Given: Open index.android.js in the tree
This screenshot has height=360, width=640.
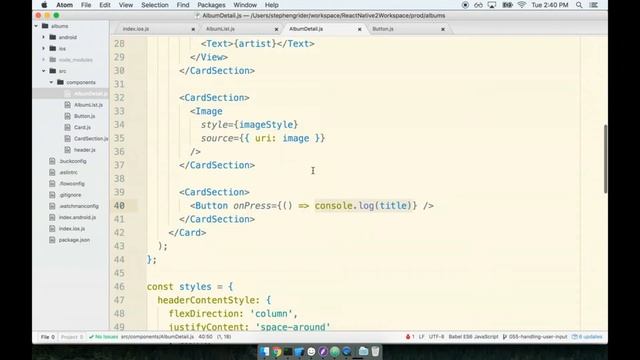Looking at the screenshot, I should (77, 218).
